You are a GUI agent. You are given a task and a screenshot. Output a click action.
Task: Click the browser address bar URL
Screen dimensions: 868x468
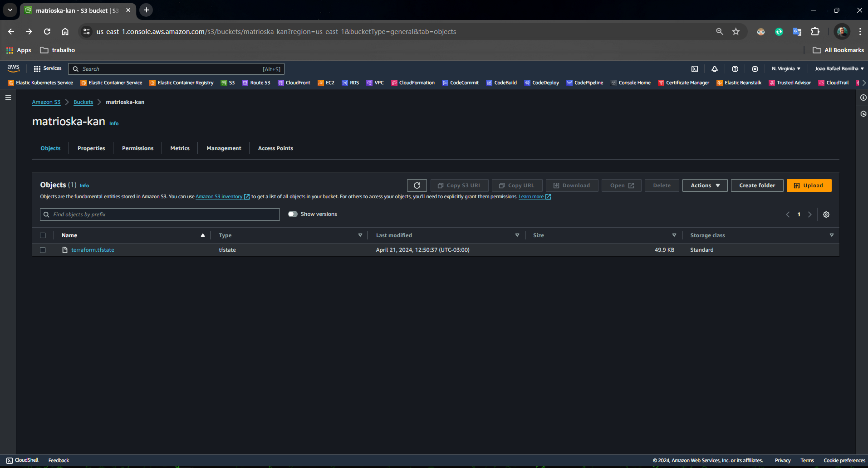276,31
